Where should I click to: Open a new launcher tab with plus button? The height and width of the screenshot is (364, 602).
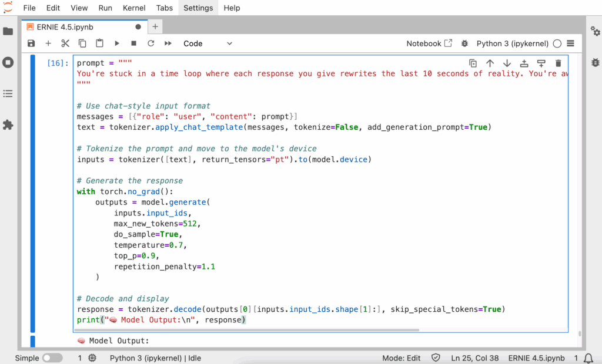click(x=155, y=26)
